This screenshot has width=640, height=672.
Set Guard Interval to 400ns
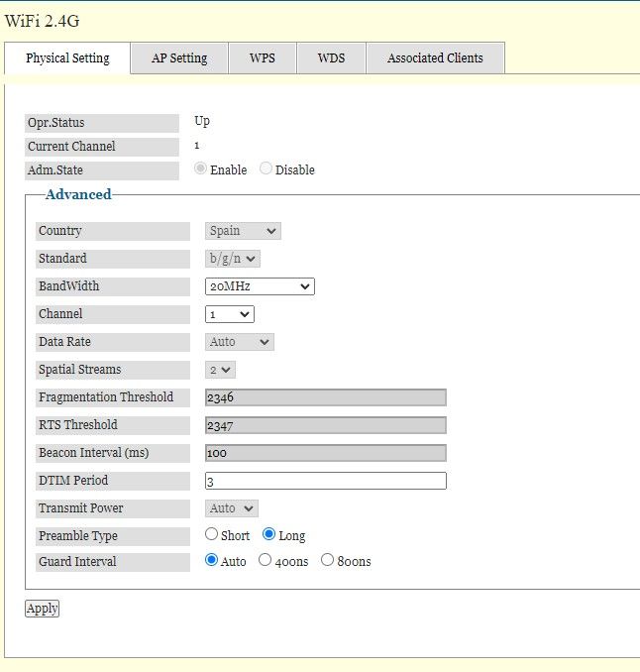click(265, 560)
